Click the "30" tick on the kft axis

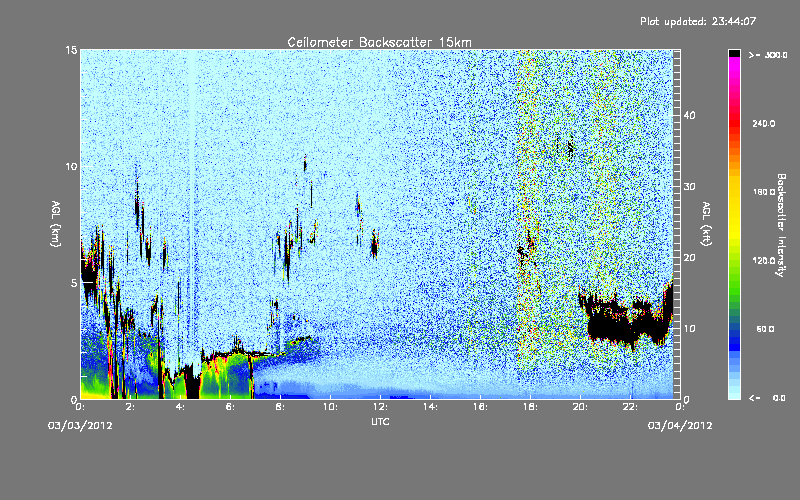click(689, 186)
